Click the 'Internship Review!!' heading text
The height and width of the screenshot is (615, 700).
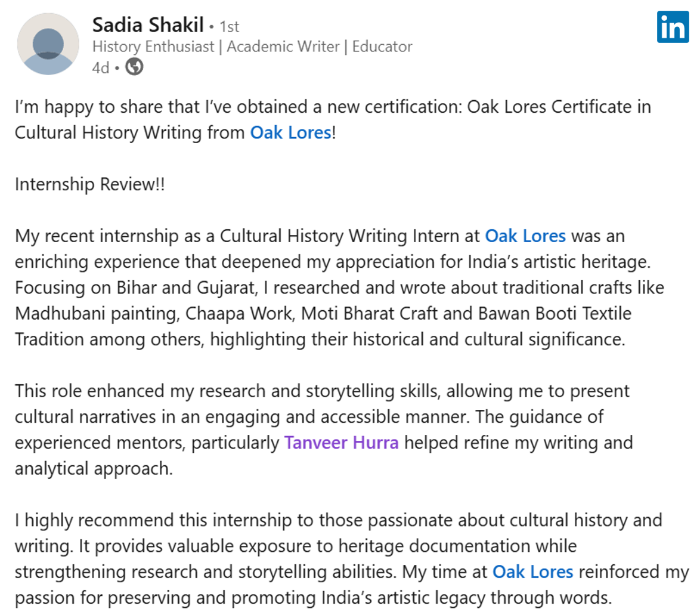pos(89,184)
